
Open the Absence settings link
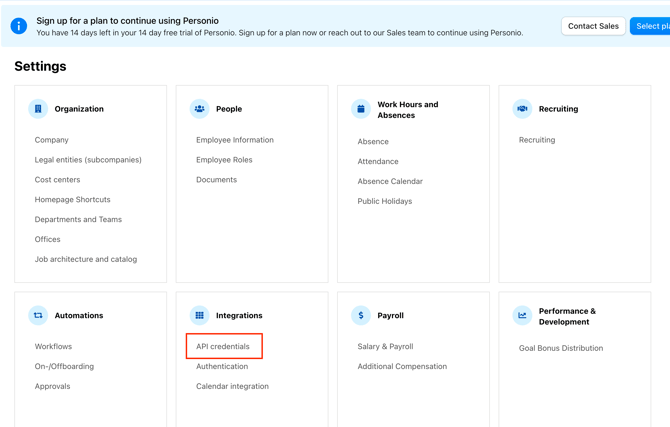click(x=373, y=141)
